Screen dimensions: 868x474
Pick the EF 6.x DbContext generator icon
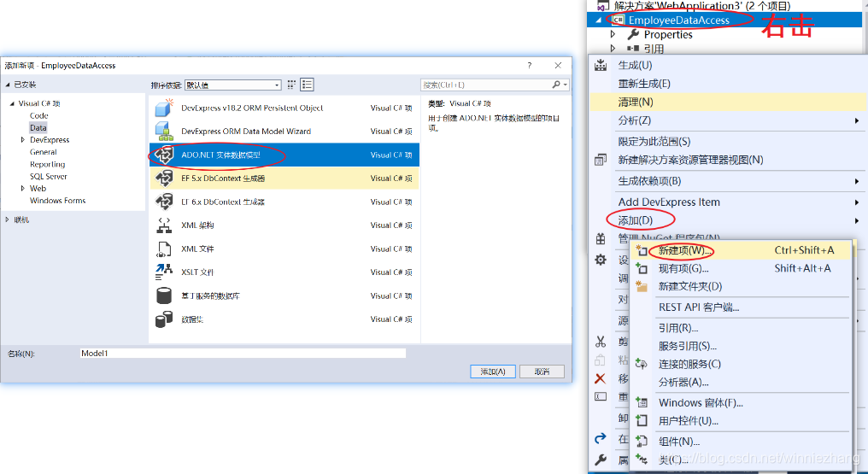tap(164, 202)
